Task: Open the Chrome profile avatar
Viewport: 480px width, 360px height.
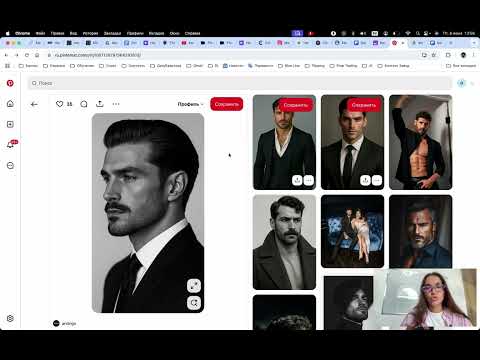Action: click(x=463, y=55)
